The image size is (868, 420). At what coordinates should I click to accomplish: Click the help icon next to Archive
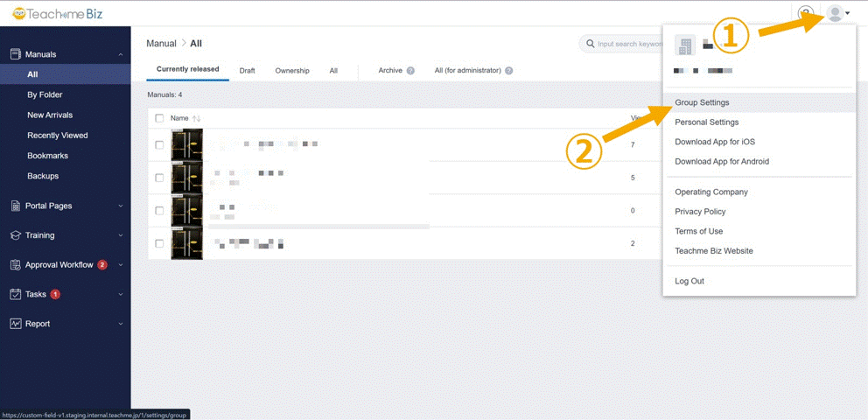tap(411, 71)
